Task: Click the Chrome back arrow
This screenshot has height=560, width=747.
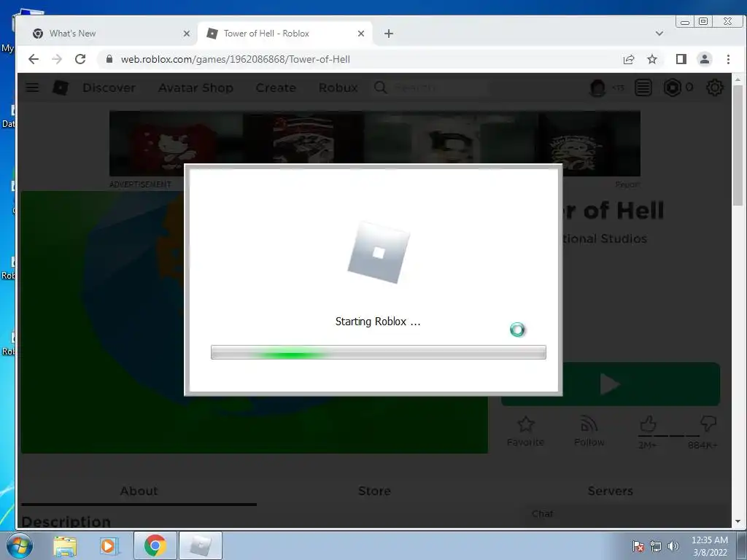Action: (x=34, y=59)
